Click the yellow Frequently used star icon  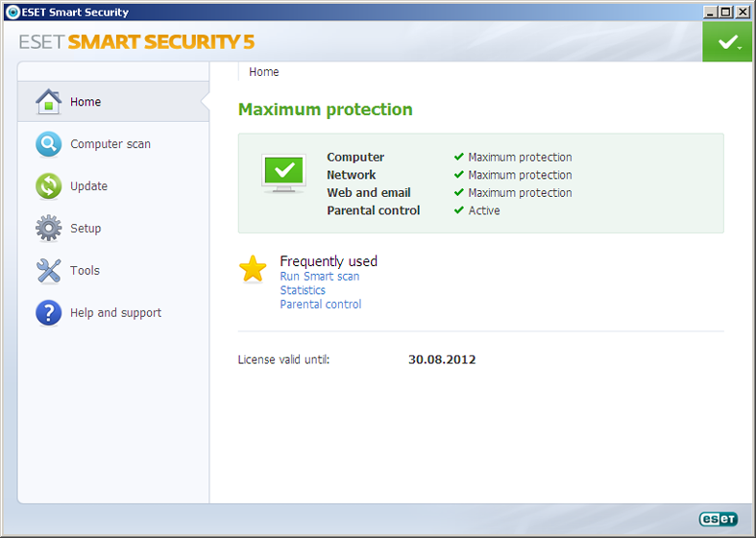pyautogui.click(x=253, y=270)
